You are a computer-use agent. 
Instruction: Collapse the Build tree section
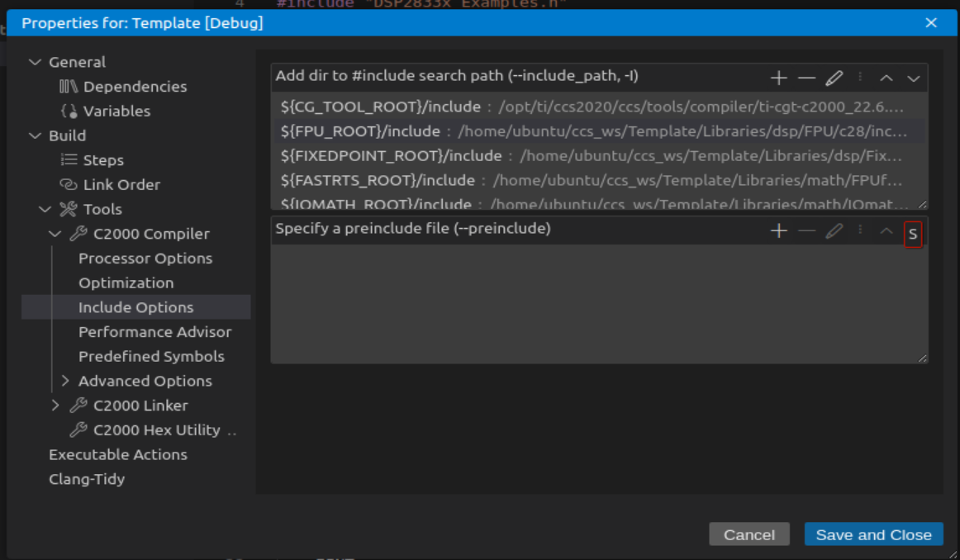pos(35,135)
